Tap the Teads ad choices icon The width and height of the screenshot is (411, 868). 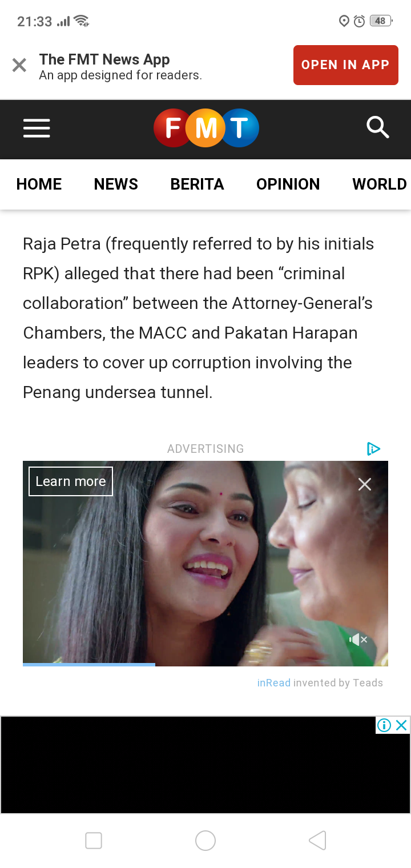[x=373, y=449]
